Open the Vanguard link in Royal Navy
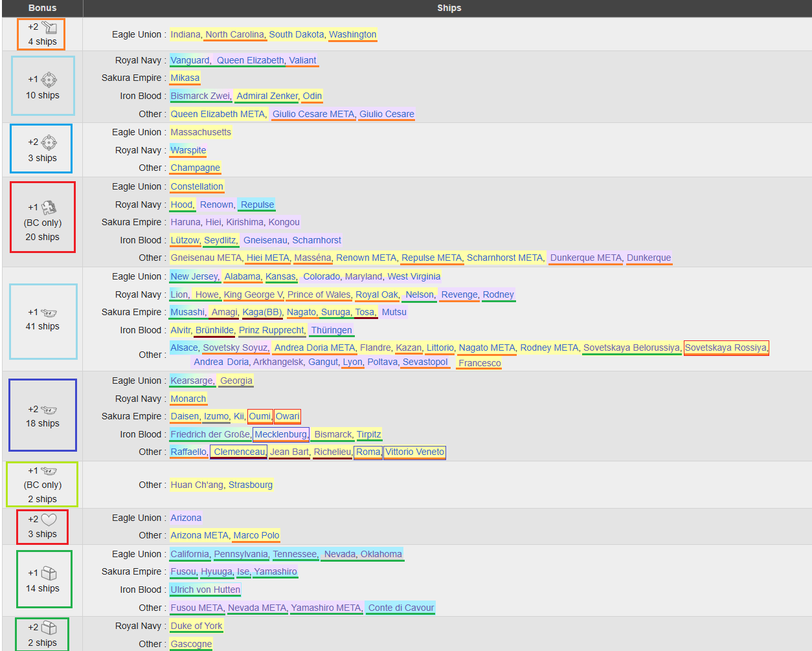This screenshot has width=812, height=651. point(190,60)
